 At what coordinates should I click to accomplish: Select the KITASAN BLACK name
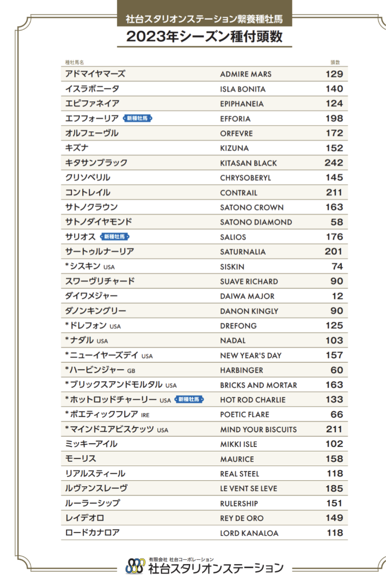248,163
